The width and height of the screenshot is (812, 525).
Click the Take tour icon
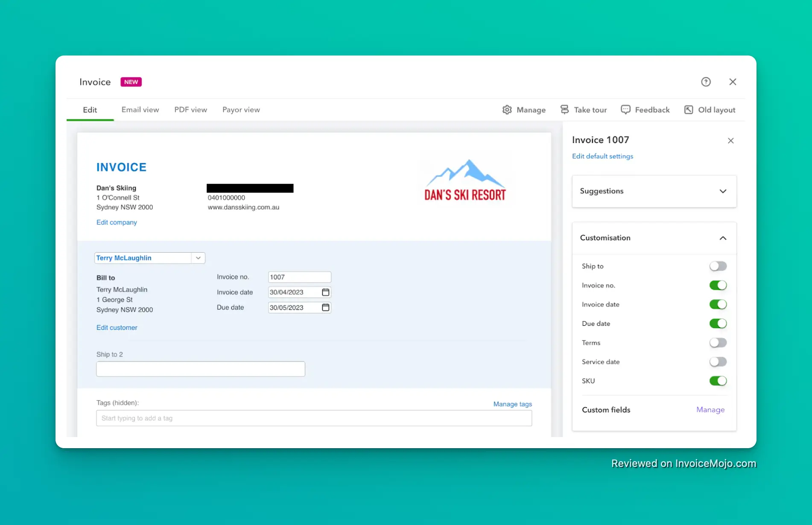pos(565,109)
